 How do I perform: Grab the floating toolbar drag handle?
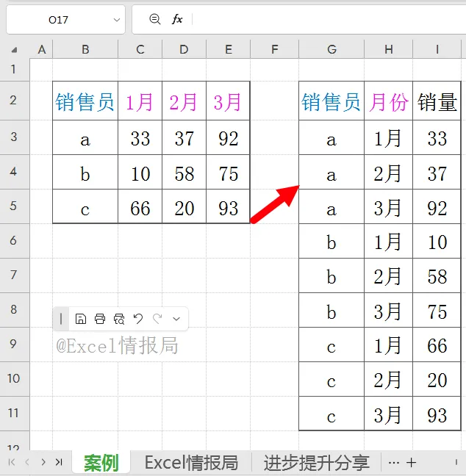(x=61, y=319)
